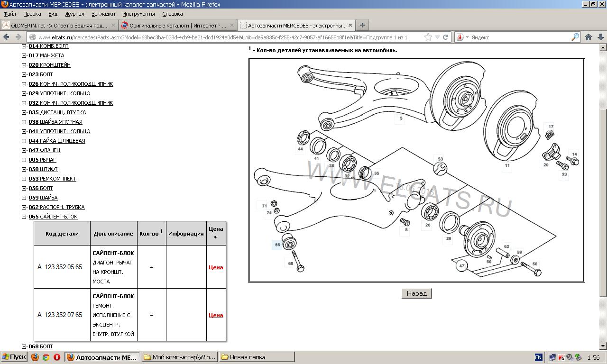Image resolution: width=607 pixels, height=364 pixels.
Task: Open the Справка menu
Action: (172, 14)
